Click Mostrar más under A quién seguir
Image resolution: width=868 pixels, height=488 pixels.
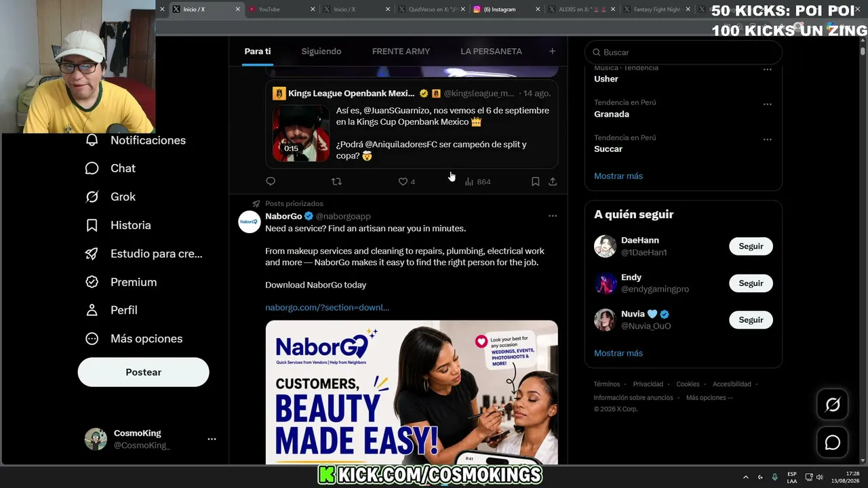(618, 353)
